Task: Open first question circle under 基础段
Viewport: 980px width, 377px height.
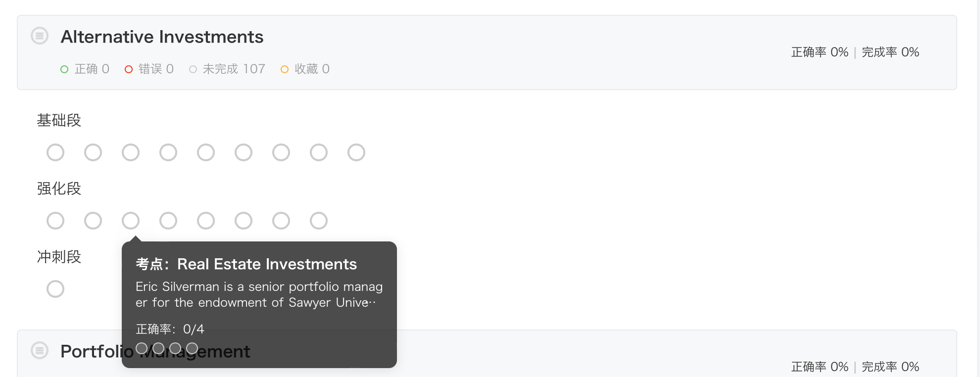Action: tap(55, 152)
